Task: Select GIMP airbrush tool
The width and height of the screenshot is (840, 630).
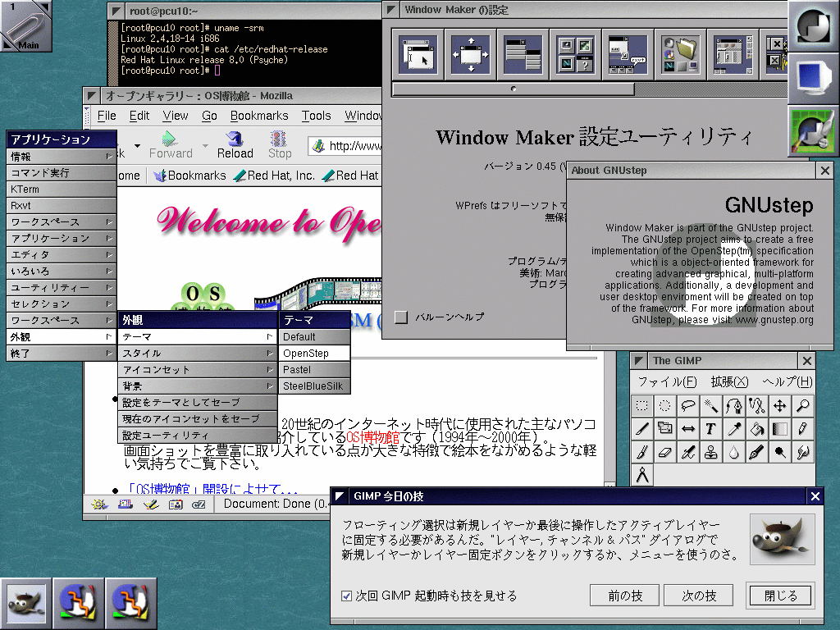Action: [x=688, y=452]
